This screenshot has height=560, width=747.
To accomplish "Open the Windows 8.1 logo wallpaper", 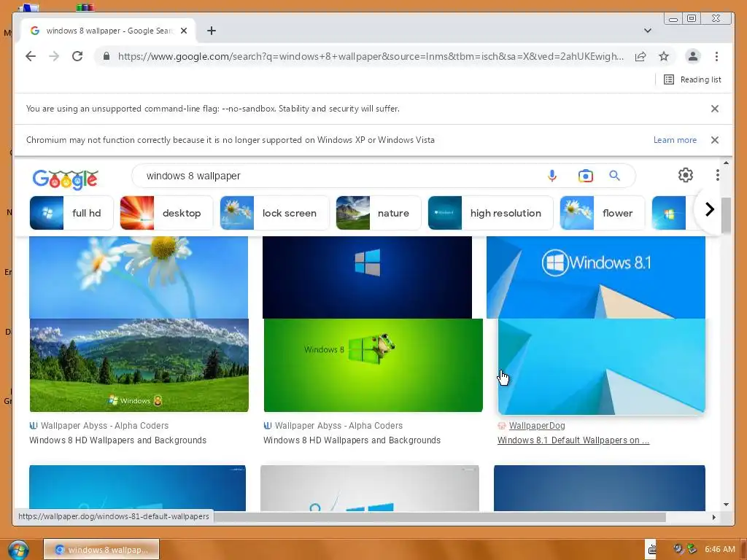I will point(595,277).
